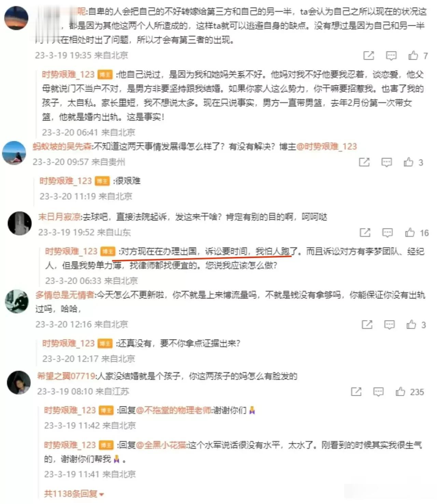437x504 pixels.
Task: Share the 多情总是无情者 comment
Action: pyautogui.click(x=367, y=325)
